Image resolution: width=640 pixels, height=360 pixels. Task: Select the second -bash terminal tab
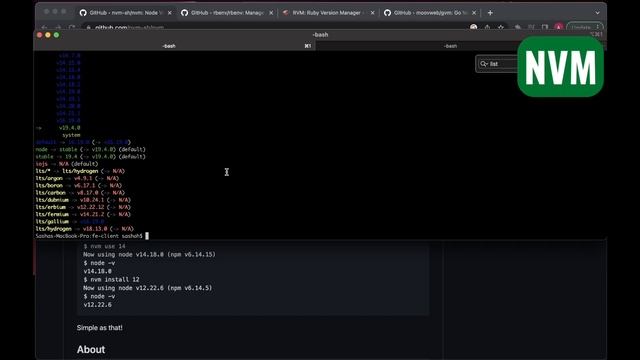450,46
